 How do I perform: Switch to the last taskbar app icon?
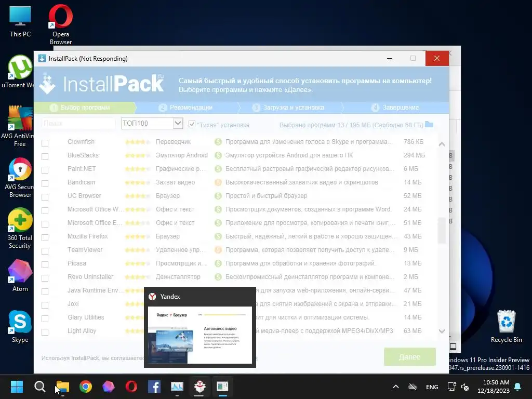[222, 387]
